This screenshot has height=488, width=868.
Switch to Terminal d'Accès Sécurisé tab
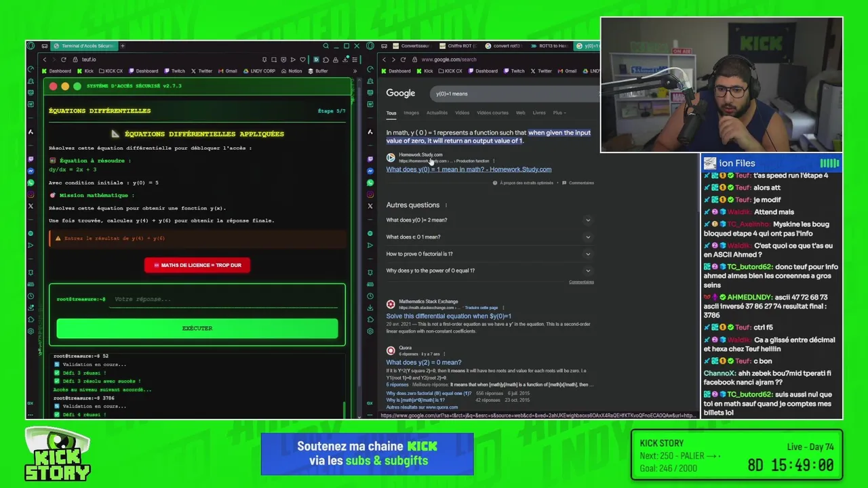[x=83, y=46]
